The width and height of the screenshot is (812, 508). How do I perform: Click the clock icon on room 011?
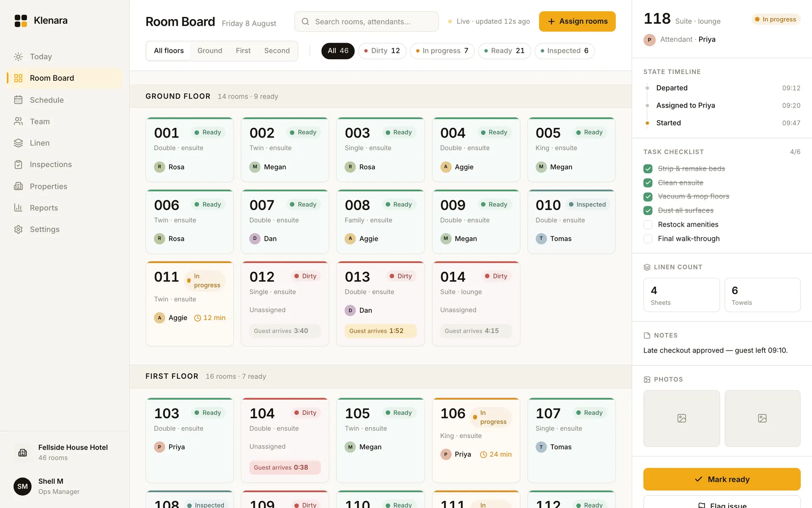pyautogui.click(x=198, y=318)
